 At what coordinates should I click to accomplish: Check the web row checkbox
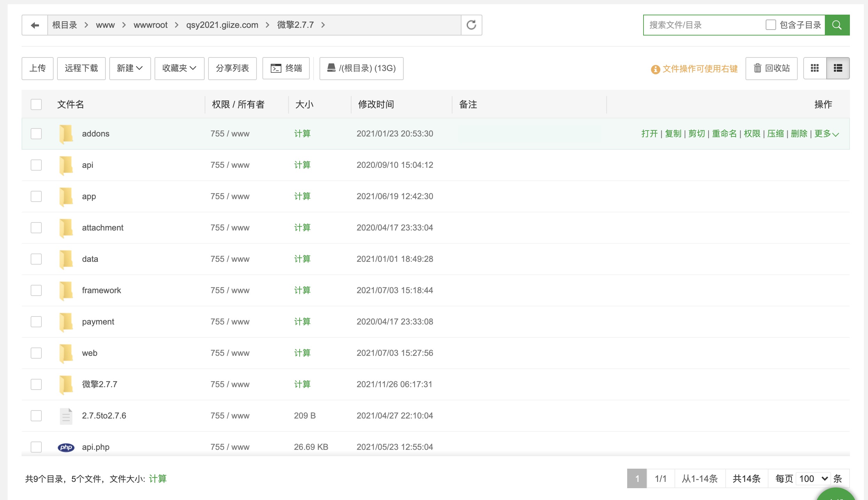coord(36,353)
